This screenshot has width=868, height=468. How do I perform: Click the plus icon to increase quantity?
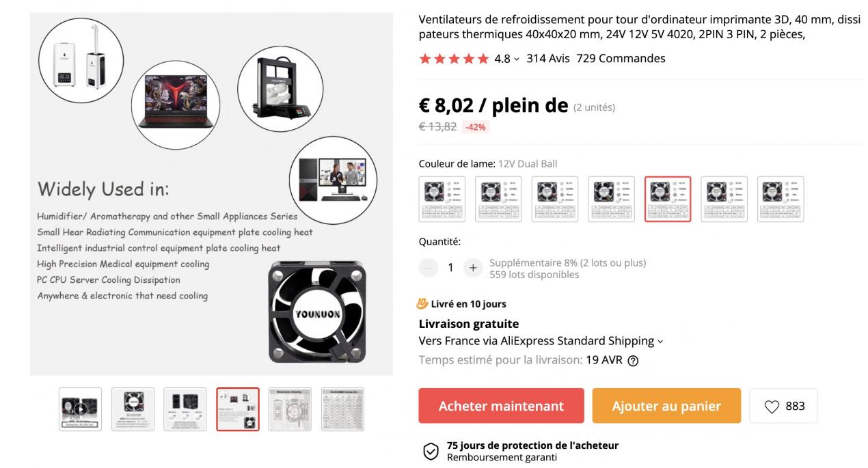472,268
